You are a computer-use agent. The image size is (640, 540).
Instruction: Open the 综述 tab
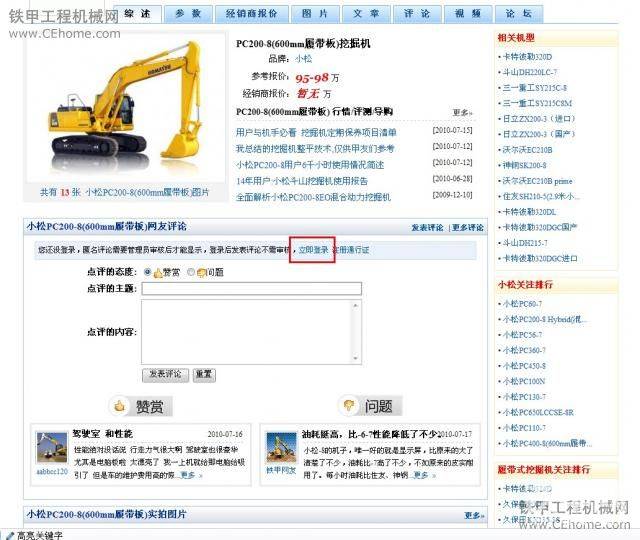(x=138, y=14)
